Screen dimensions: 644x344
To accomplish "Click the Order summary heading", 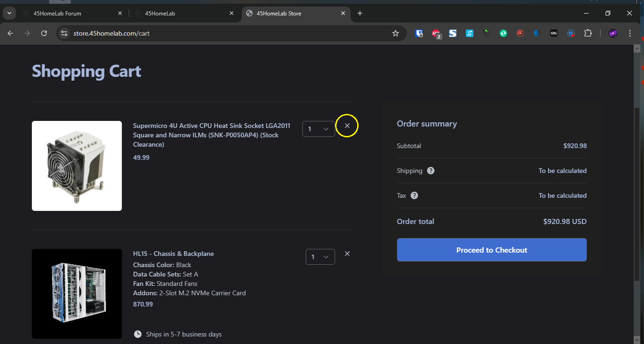I will tap(427, 124).
